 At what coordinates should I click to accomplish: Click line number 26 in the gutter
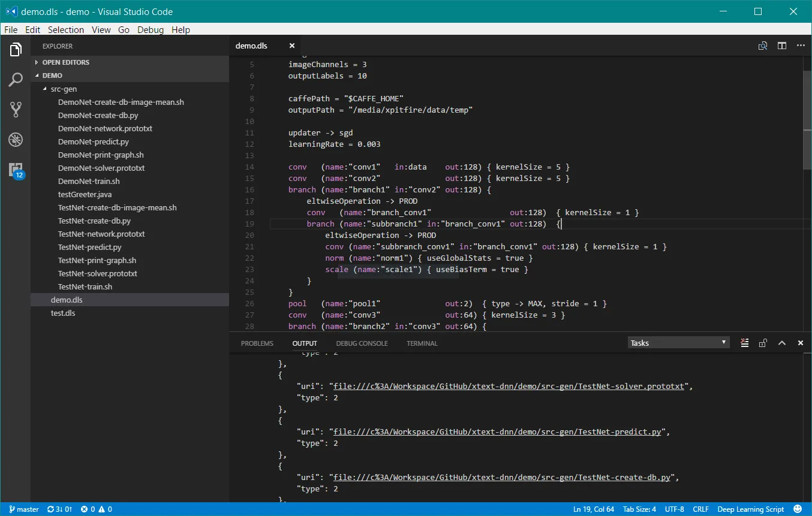click(249, 304)
